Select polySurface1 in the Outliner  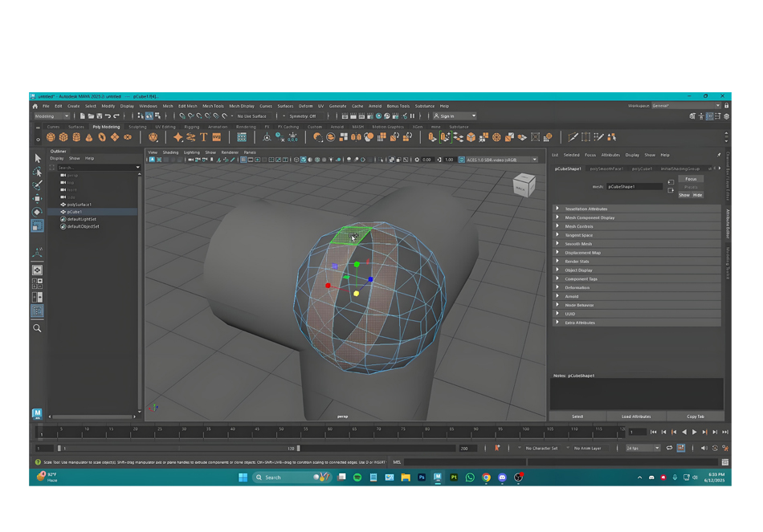click(80, 205)
